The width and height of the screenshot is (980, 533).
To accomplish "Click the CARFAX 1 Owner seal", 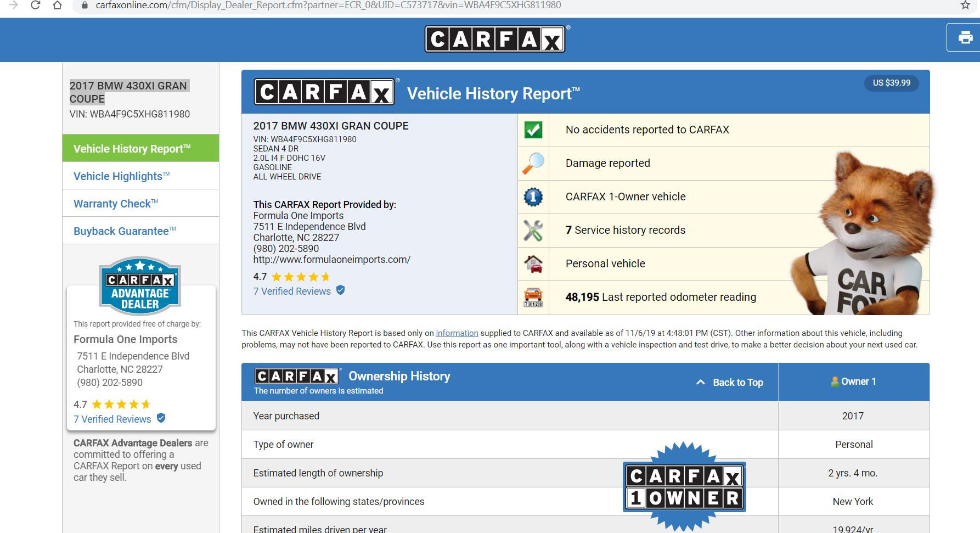I will (x=684, y=487).
